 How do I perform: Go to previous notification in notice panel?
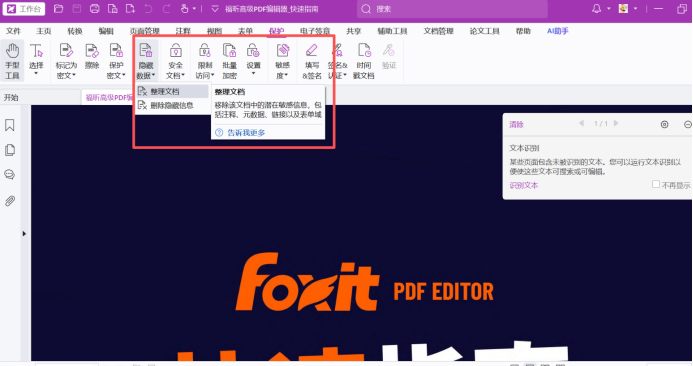[x=581, y=123]
